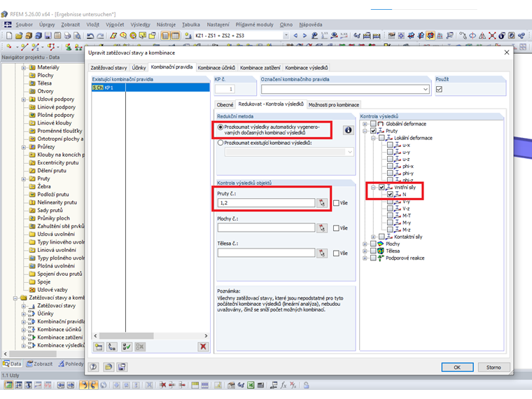
Task: Switch navigator to Data tab
Action: pos(12,364)
